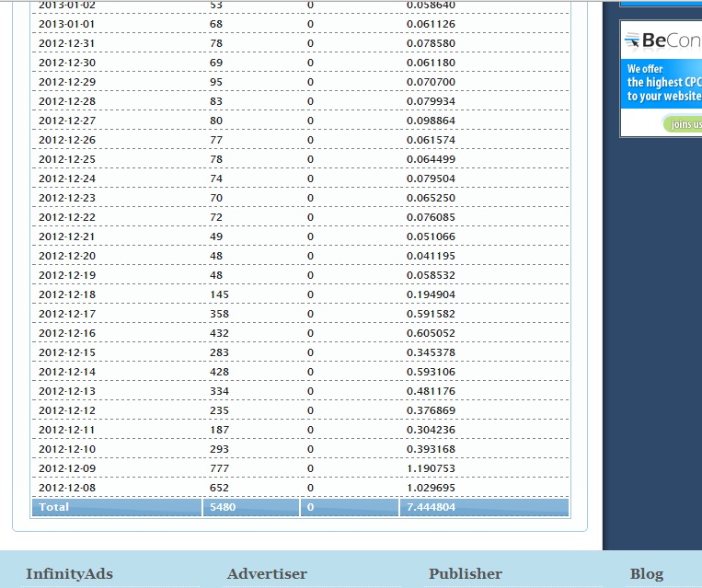Click the count 95 in 2012-12-29 row
Image resolution: width=702 pixels, height=588 pixels.
[x=216, y=82]
